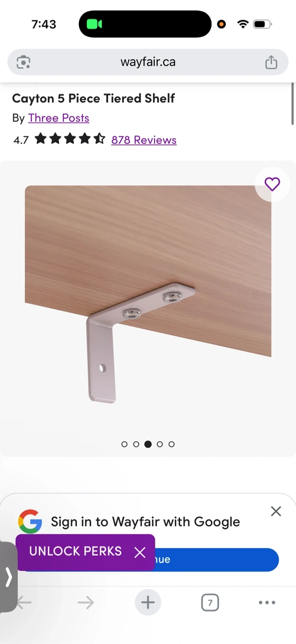
Task: Open the browser three-dots menu
Action: tap(267, 602)
